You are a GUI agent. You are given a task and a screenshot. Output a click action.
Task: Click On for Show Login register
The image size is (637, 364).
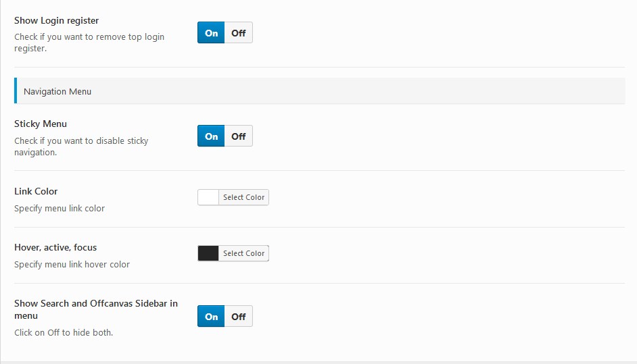211,33
